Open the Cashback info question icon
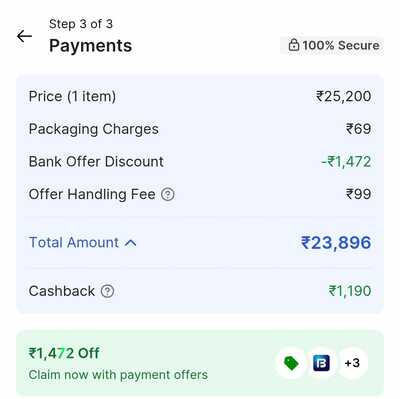This screenshot has width=400, height=399. pos(107,291)
